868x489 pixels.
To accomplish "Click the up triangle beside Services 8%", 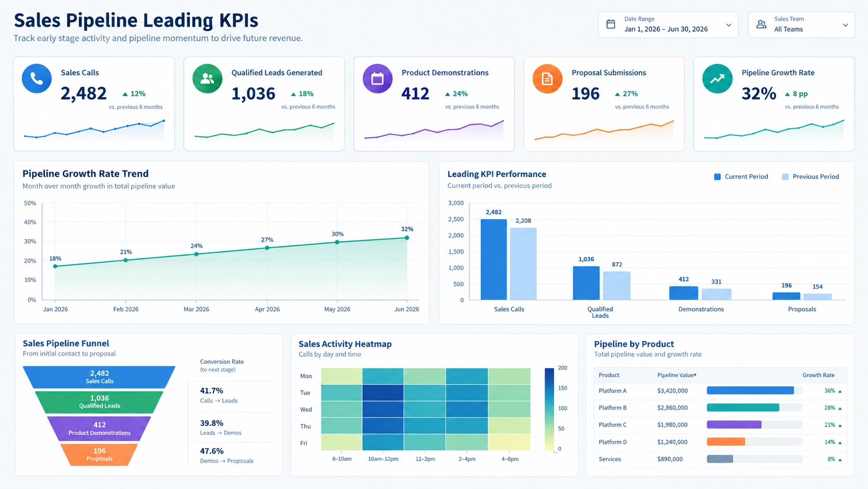I will point(840,460).
